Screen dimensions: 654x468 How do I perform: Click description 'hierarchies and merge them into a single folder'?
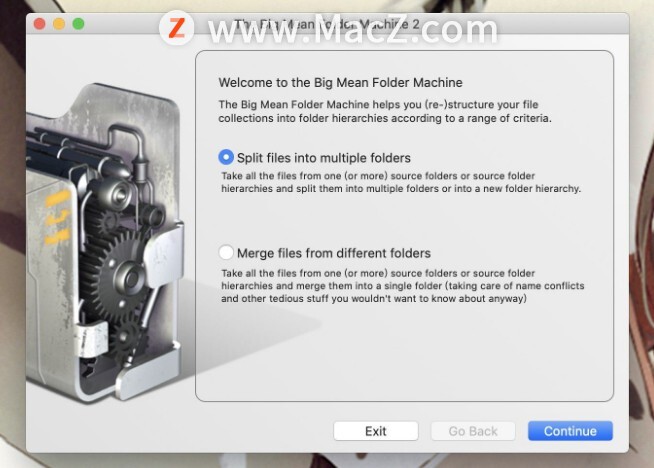coord(331,286)
